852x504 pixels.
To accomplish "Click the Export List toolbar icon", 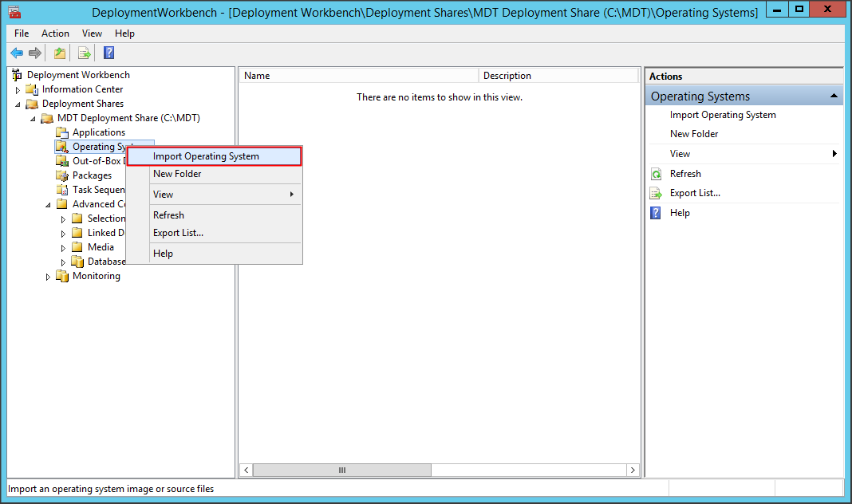I will (84, 53).
